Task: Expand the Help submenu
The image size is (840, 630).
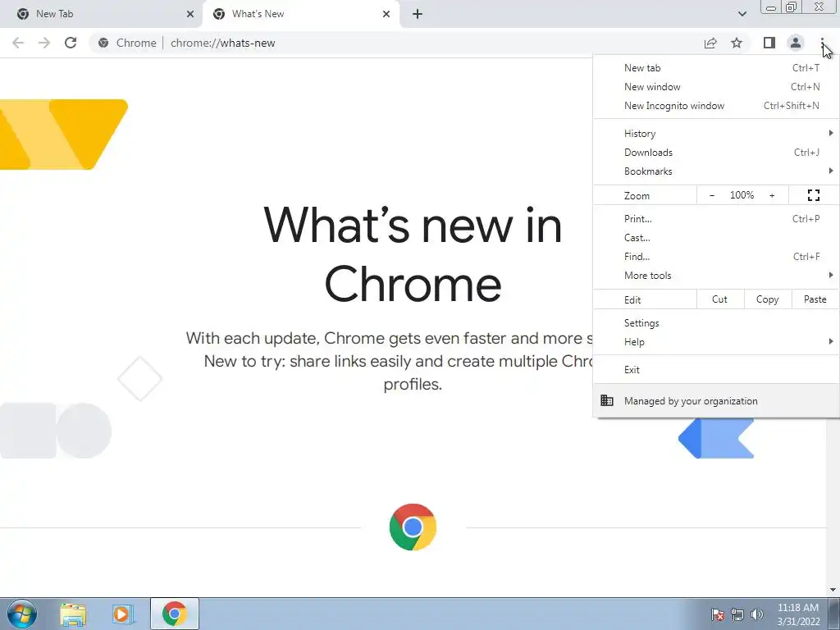Action: point(716,342)
